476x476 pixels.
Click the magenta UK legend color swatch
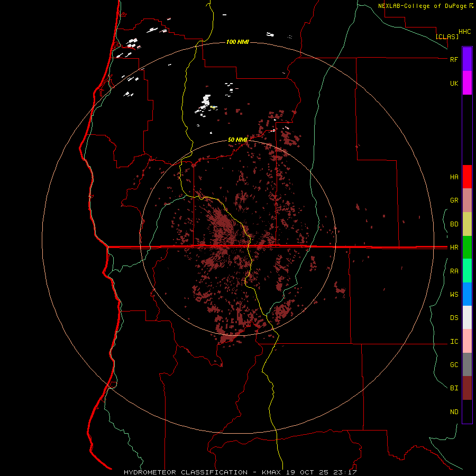click(x=467, y=83)
